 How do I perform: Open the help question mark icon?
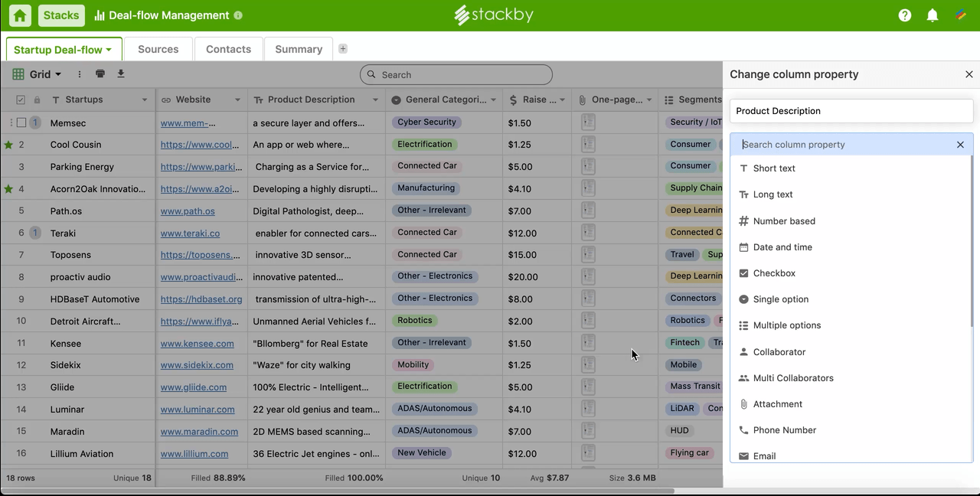[x=905, y=15]
